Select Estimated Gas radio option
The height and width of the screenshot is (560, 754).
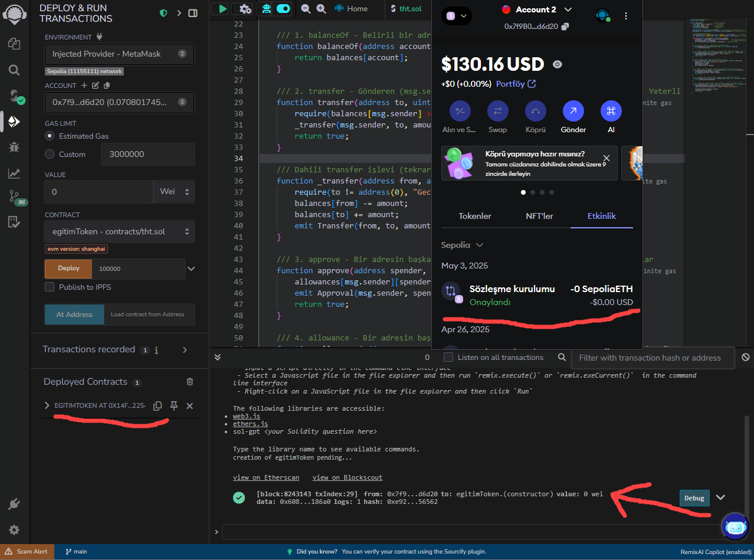click(x=50, y=136)
